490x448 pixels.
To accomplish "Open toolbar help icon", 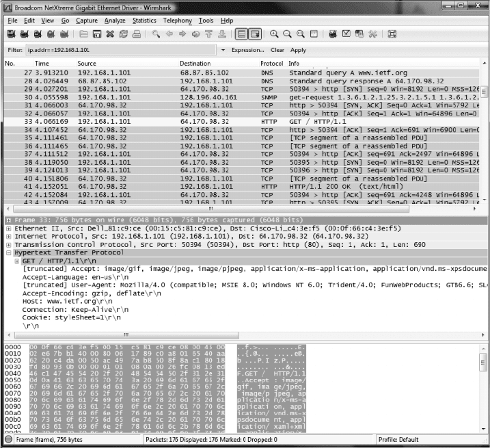I will 392,34.
